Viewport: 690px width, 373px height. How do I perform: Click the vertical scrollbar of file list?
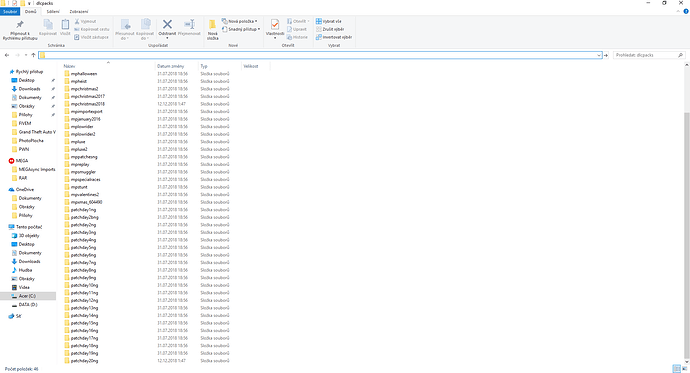point(686,235)
